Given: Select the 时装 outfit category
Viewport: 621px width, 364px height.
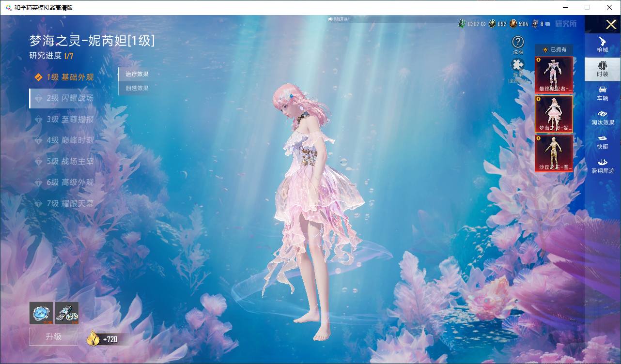Looking at the screenshot, I should [602, 69].
